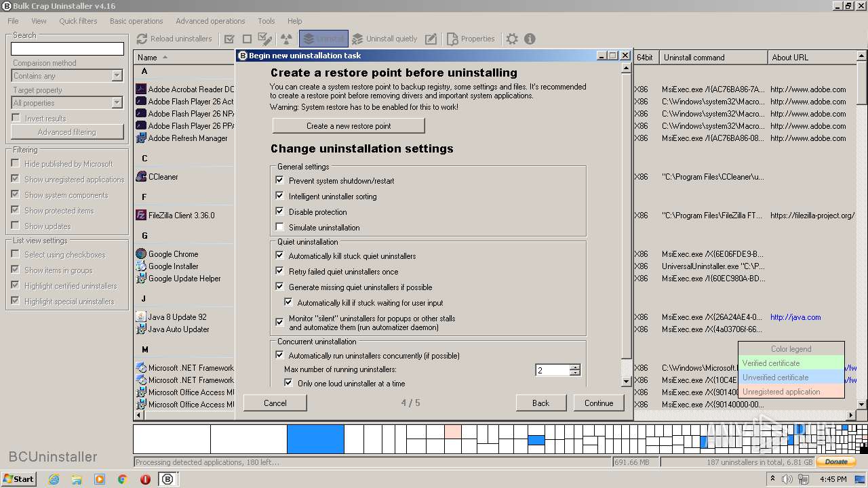
Task: Click the Modify pencil icon in toolbar
Action: point(431,39)
